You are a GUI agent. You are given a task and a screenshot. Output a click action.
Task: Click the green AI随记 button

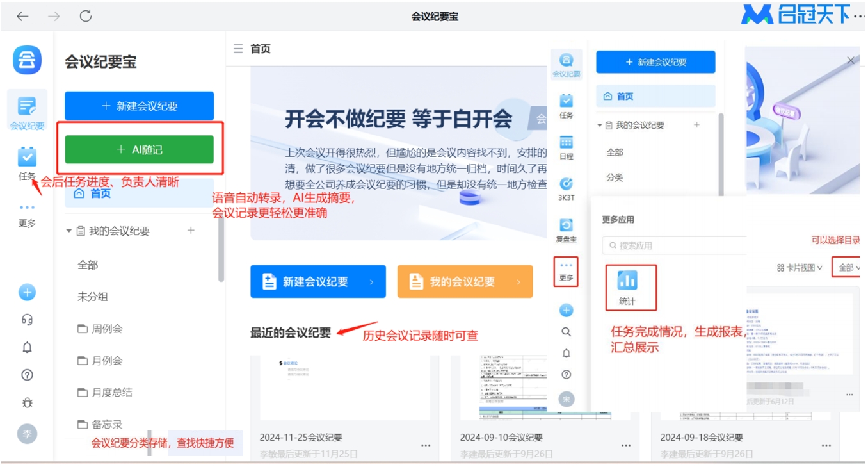[139, 149]
